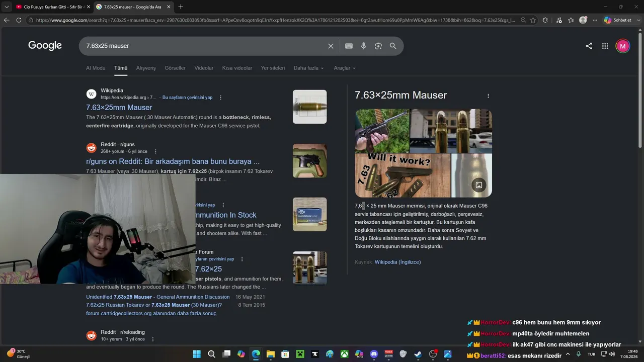The height and width of the screenshot is (362, 644).
Task: Open more options for the Wikipedia result
Action: (220, 98)
